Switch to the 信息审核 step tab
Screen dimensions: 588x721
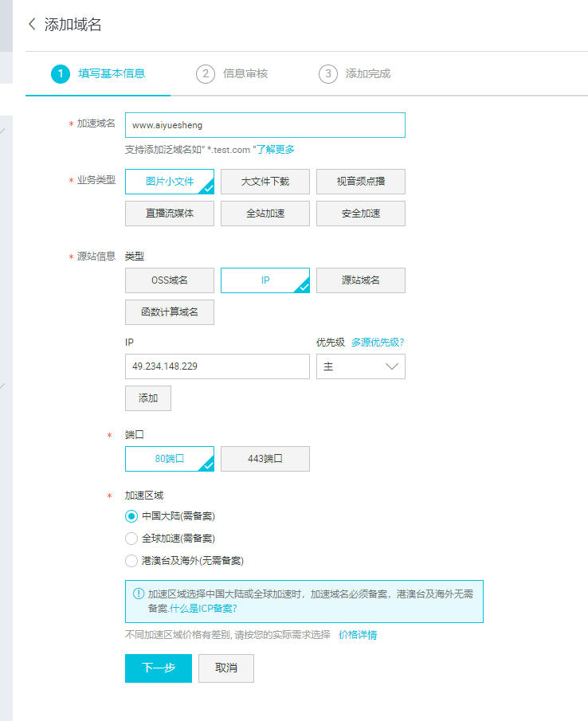click(x=245, y=74)
